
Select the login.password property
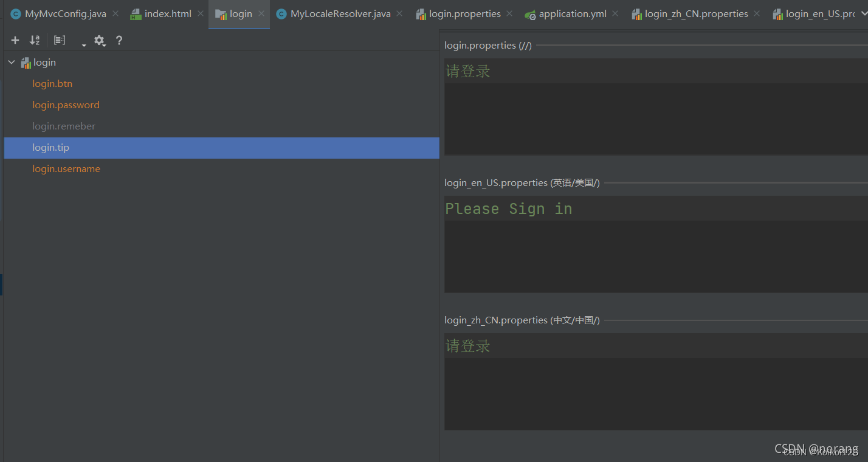click(66, 105)
